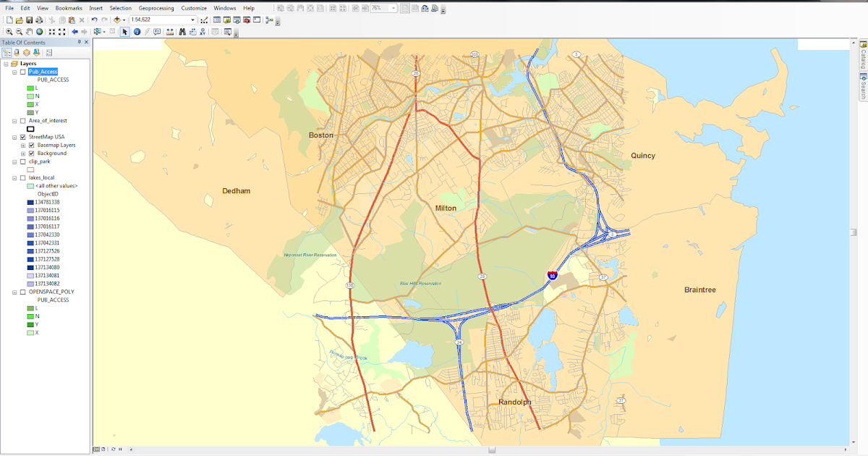The width and height of the screenshot is (868, 456).
Task: Pin the Table Of Contents panel
Action: (x=77, y=42)
